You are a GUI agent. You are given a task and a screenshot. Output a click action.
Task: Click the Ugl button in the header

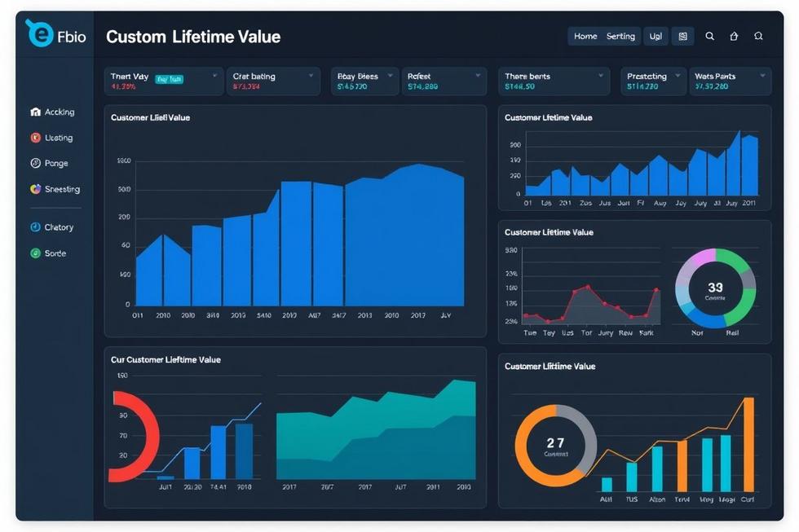coord(656,36)
